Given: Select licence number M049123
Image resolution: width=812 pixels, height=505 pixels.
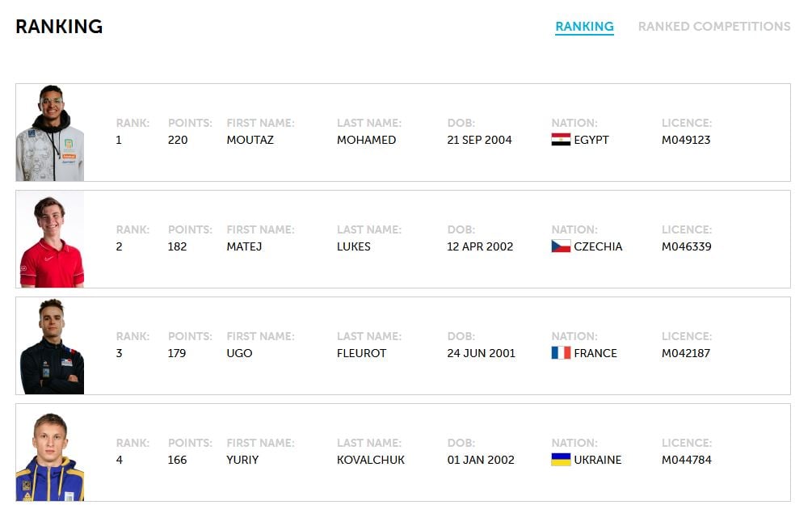Looking at the screenshot, I should coord(686,140).
